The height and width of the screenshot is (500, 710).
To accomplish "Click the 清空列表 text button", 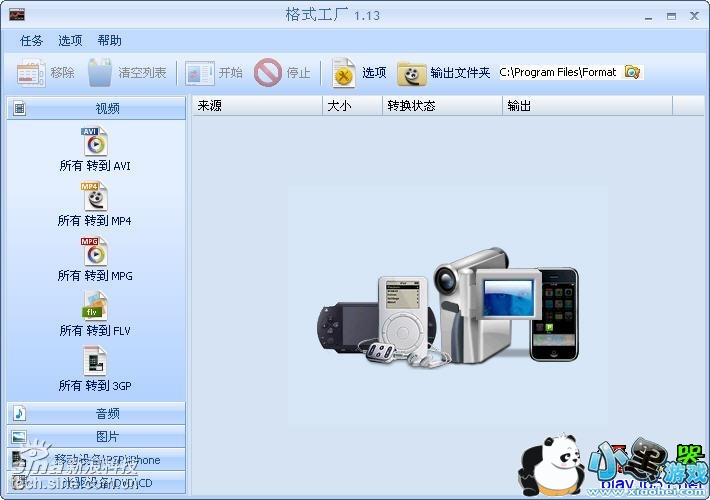I will point(142,72).
